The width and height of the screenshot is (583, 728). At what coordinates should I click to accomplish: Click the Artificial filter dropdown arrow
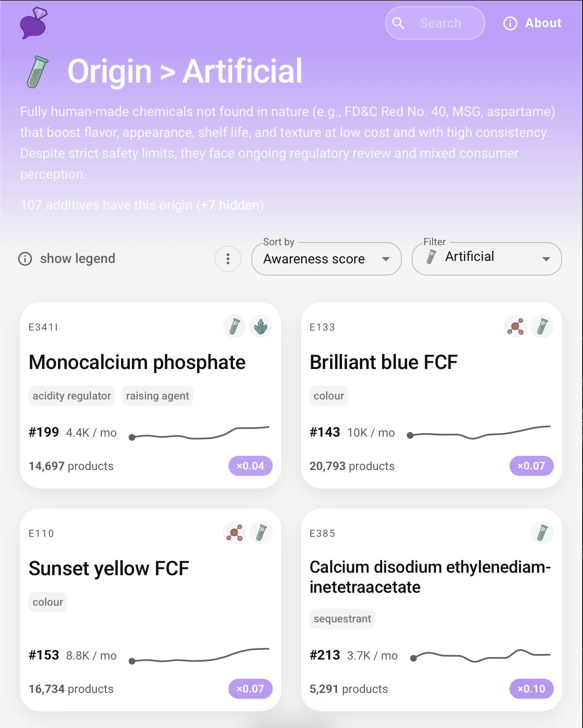546,259
